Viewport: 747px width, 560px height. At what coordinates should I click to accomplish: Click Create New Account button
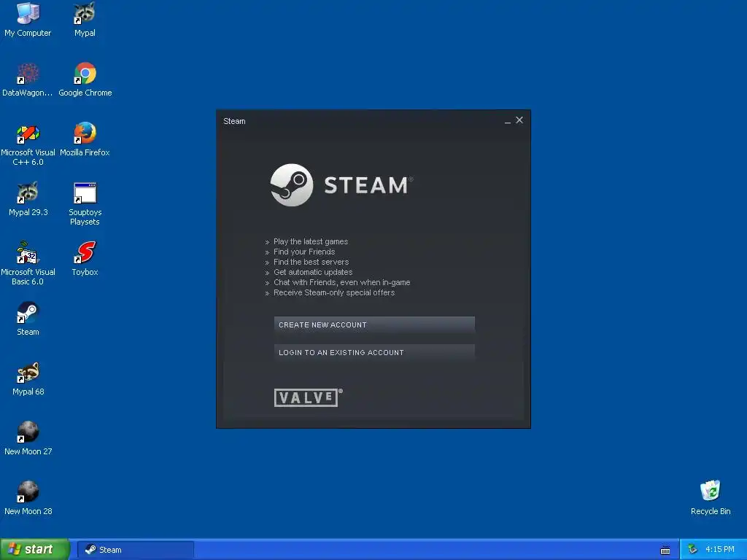point(374,324)
